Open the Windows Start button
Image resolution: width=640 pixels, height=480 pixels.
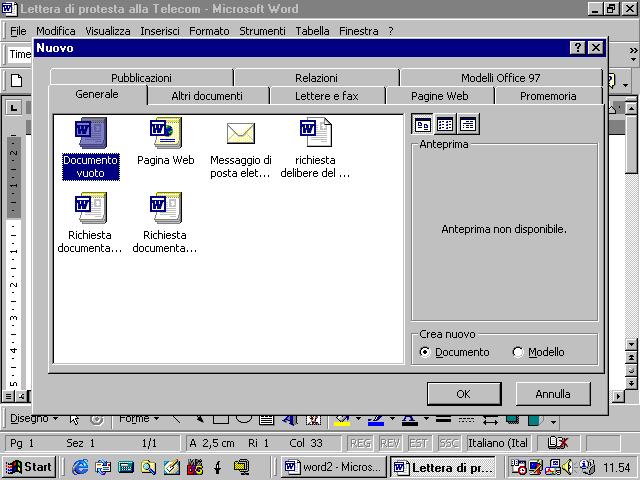[x=29, y=467]
